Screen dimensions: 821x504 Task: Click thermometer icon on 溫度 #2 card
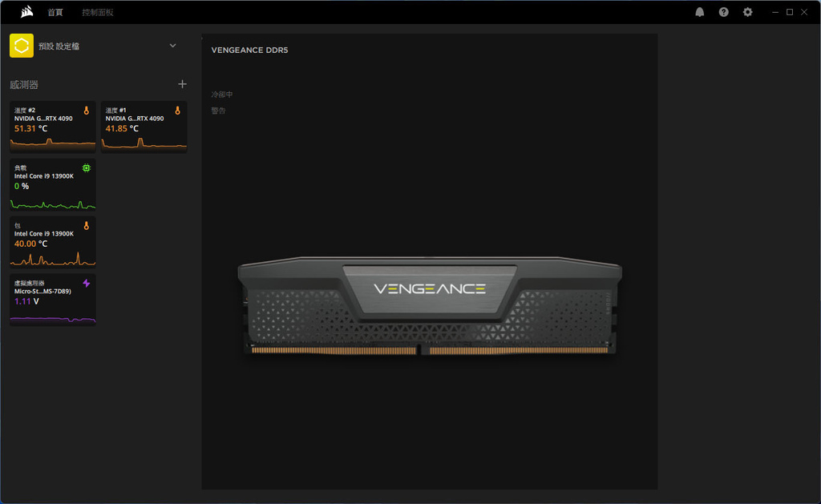tap(87, 111)
